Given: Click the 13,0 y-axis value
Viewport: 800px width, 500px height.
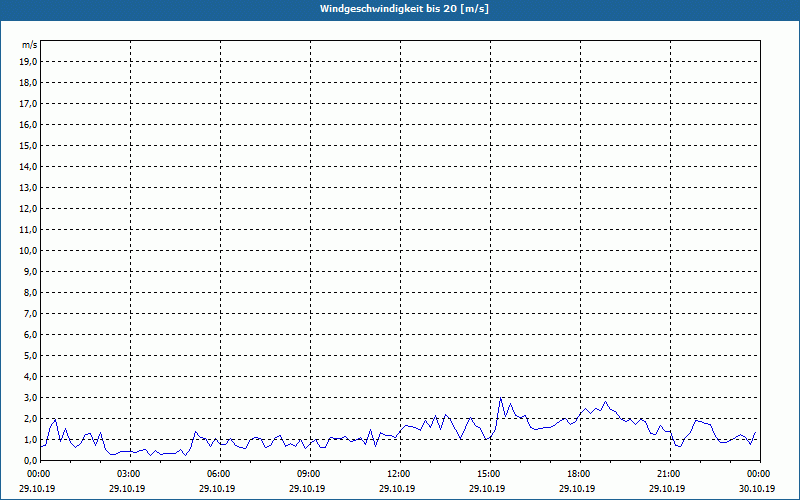Looking at the screenshot, I should 28,188.
